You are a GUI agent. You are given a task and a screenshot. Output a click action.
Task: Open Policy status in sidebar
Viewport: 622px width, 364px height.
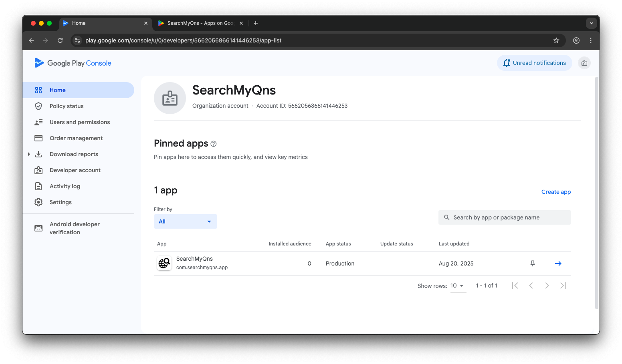78,106
